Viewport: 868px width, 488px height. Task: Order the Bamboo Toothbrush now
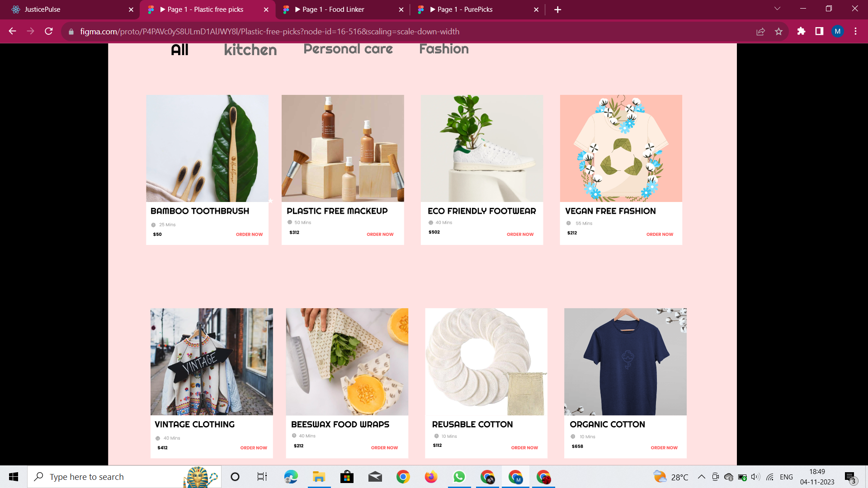tap(249, 235)
